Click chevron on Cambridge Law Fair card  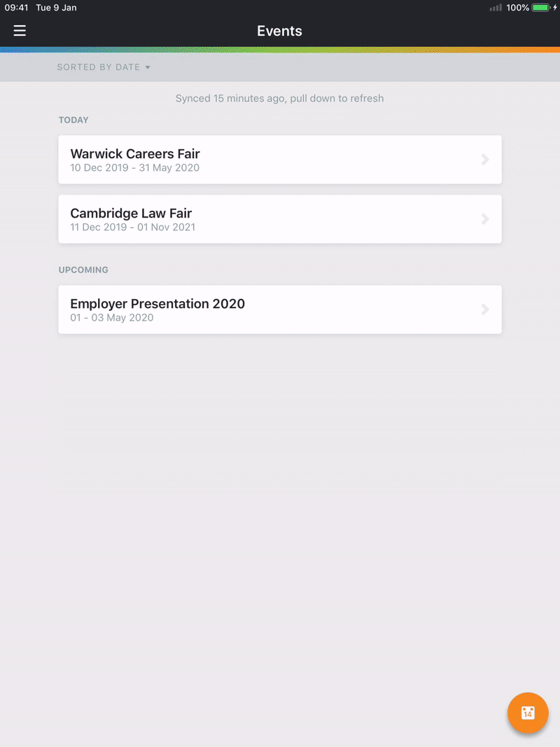tap(485, 219)
